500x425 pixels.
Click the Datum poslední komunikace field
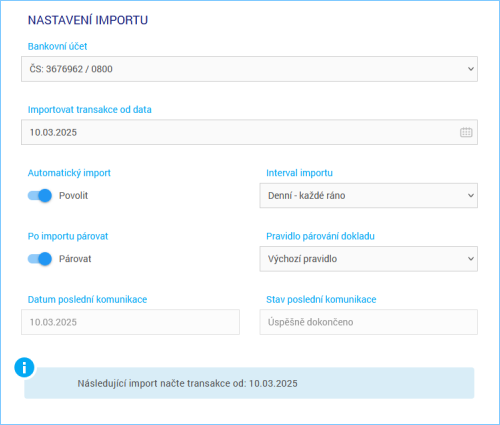(130, 322)
